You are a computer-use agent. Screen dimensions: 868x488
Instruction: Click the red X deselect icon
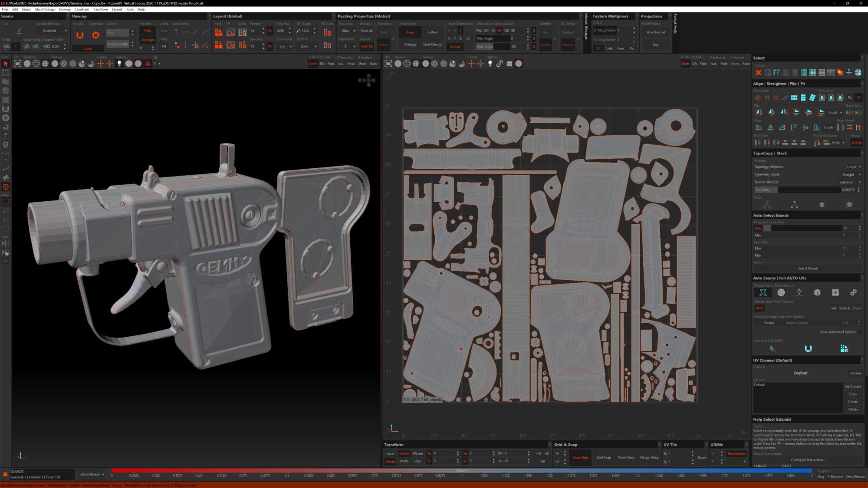point(758,72)
